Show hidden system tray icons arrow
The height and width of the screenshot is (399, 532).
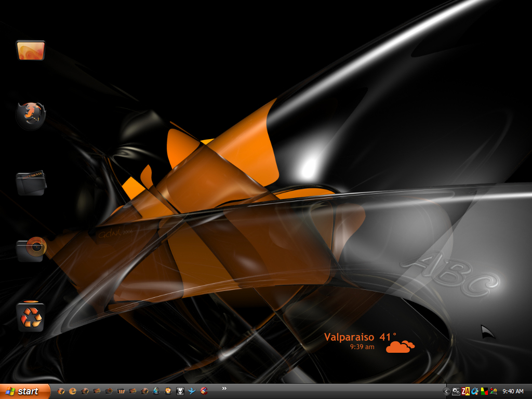pyautogui.click(x=446, y=391)
